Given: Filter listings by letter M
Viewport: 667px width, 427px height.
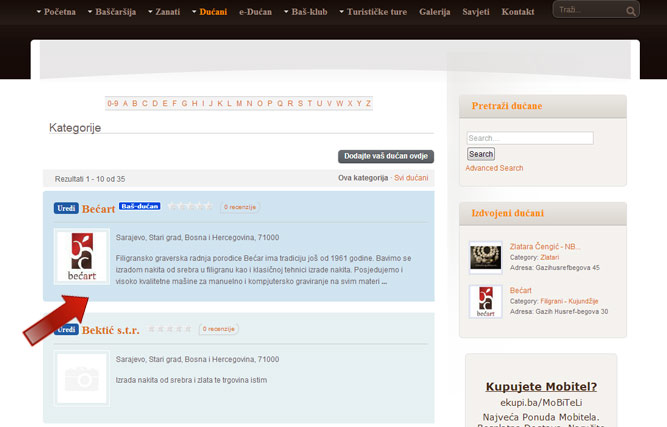Looking at the screenshot, I should click(239, 103).
